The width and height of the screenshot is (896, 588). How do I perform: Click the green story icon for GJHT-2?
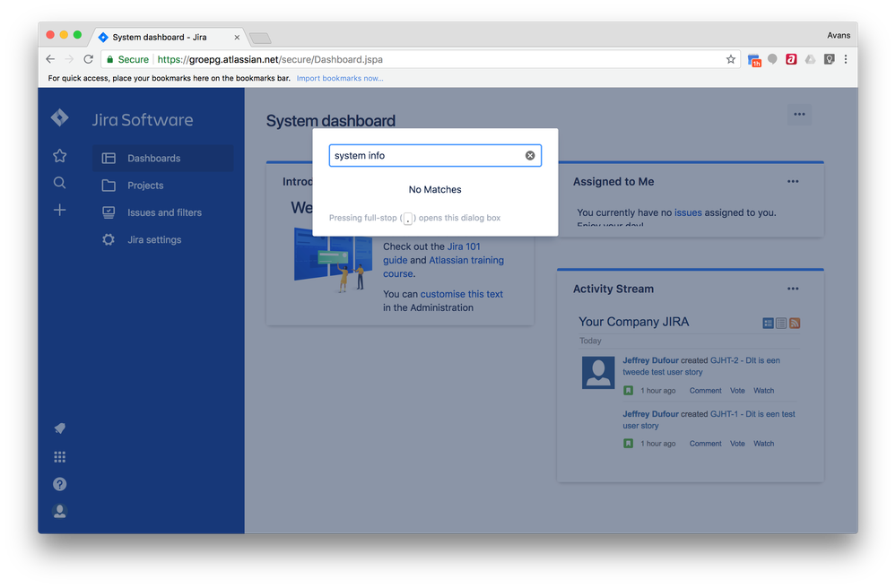(628, 391)
